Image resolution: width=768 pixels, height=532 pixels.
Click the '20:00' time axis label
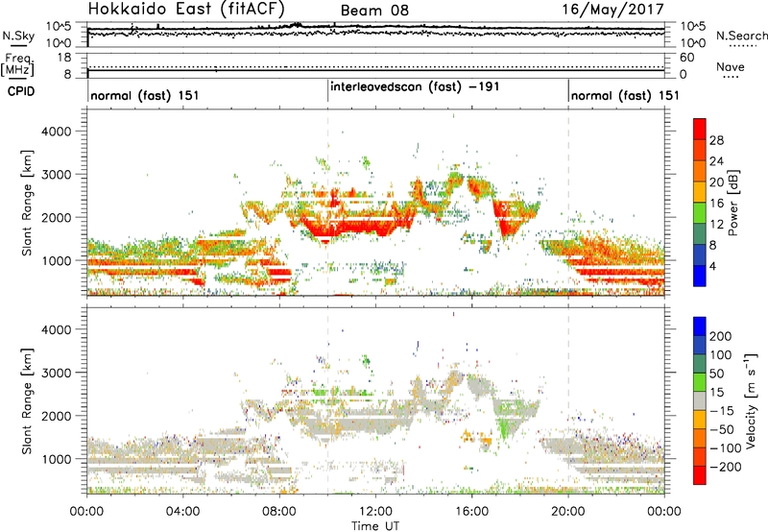click(x=567, y=512)
